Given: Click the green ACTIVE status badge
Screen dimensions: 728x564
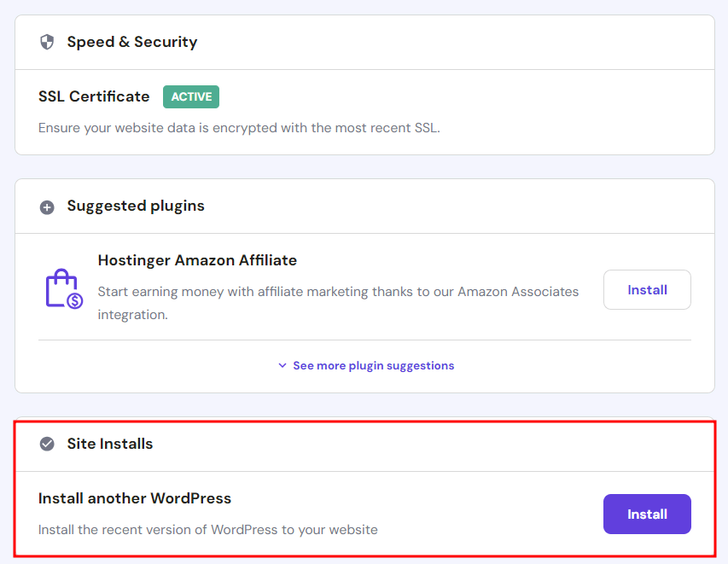Looking at the screenshot, I should (x=190, y=96).
